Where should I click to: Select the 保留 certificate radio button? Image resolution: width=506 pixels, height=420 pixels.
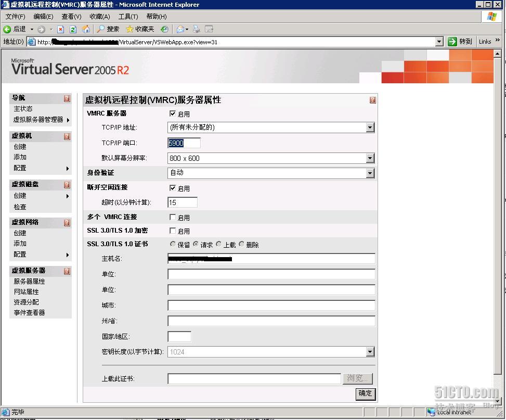tap(173, 244)
